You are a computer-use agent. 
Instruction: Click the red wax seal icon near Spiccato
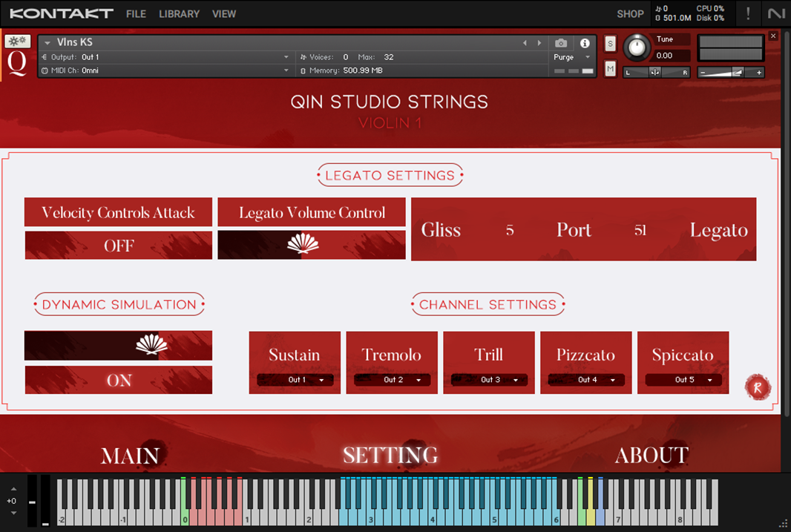pos(758,387)
